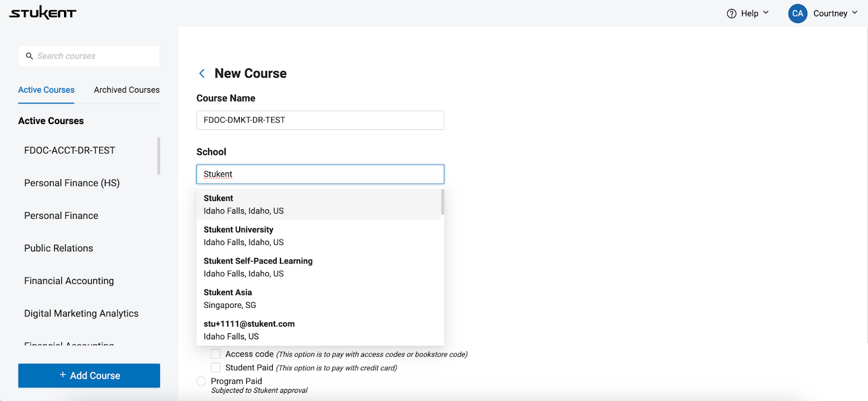The image size is (868, 401).
Task: Check the Access code checkbox
Action: tap(216, 354)
